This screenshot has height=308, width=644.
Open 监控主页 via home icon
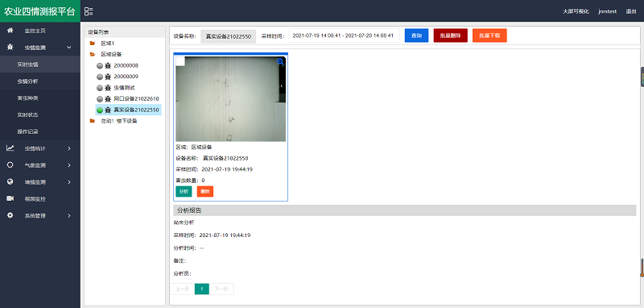(10, 31)
